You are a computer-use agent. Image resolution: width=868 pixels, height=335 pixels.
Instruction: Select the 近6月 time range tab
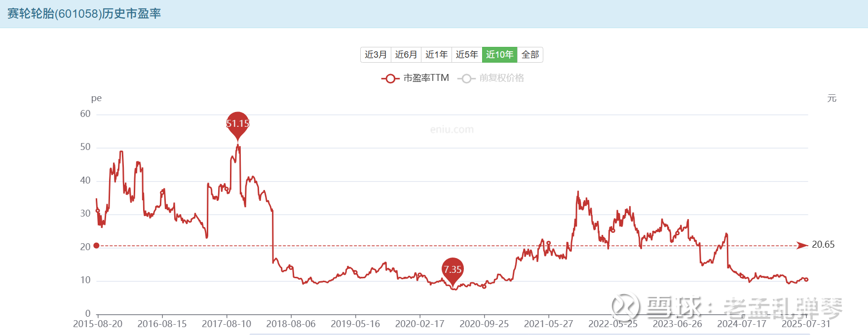[406, 55]
